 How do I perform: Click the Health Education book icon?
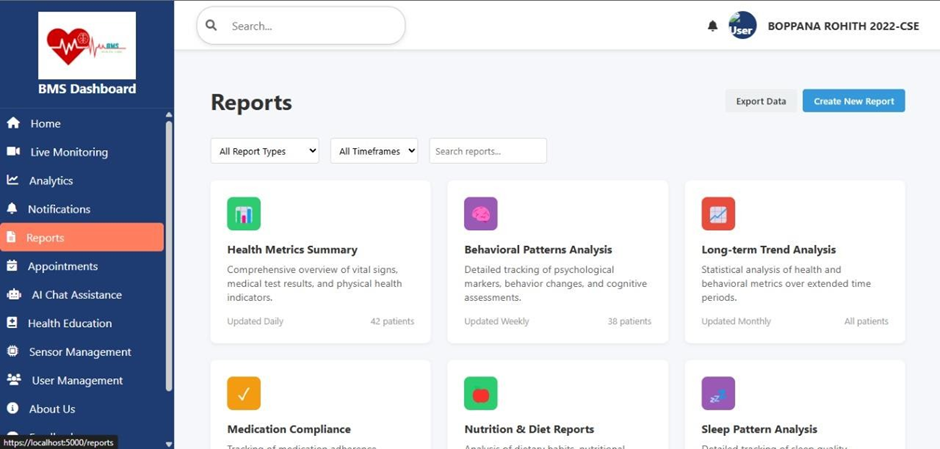point(12,323)
